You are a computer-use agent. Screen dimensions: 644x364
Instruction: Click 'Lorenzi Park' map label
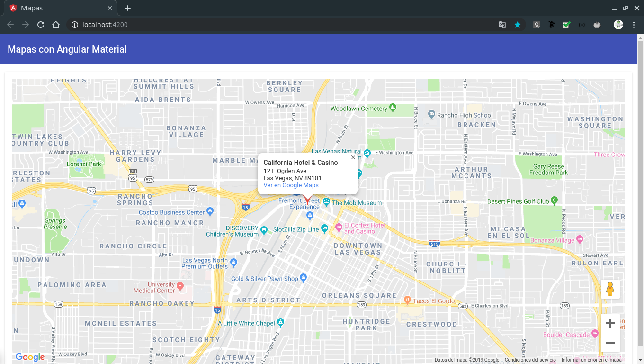pyautogui.click(x=84, y=164)
